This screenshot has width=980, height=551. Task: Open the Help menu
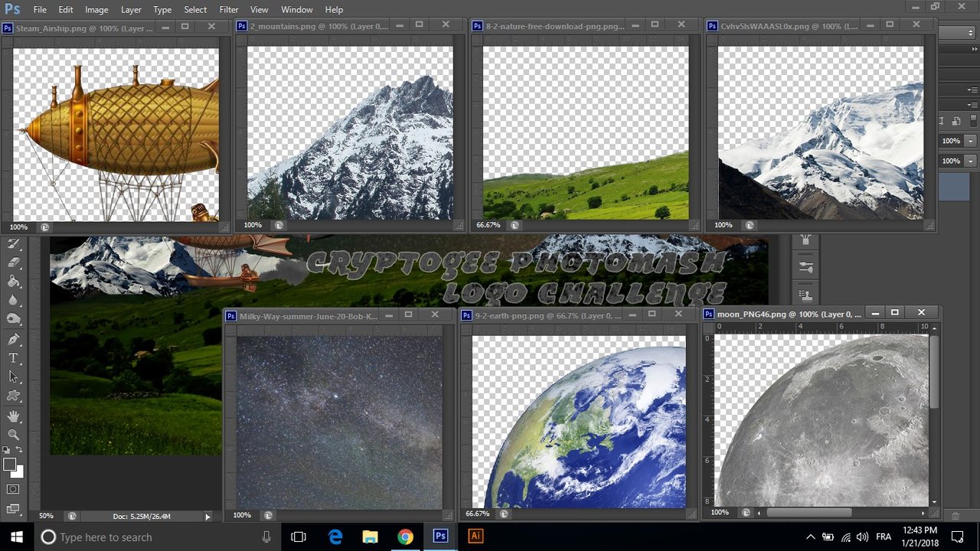pos(334,9)
